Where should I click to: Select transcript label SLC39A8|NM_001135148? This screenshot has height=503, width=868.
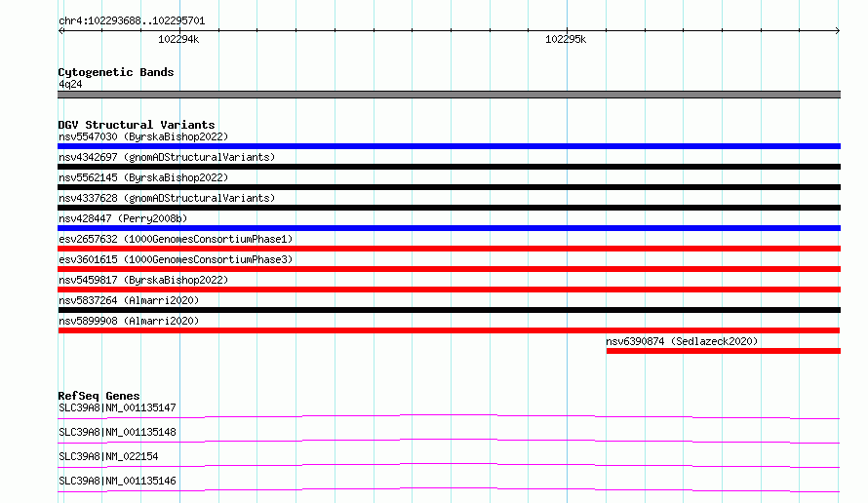click(117, 432)
